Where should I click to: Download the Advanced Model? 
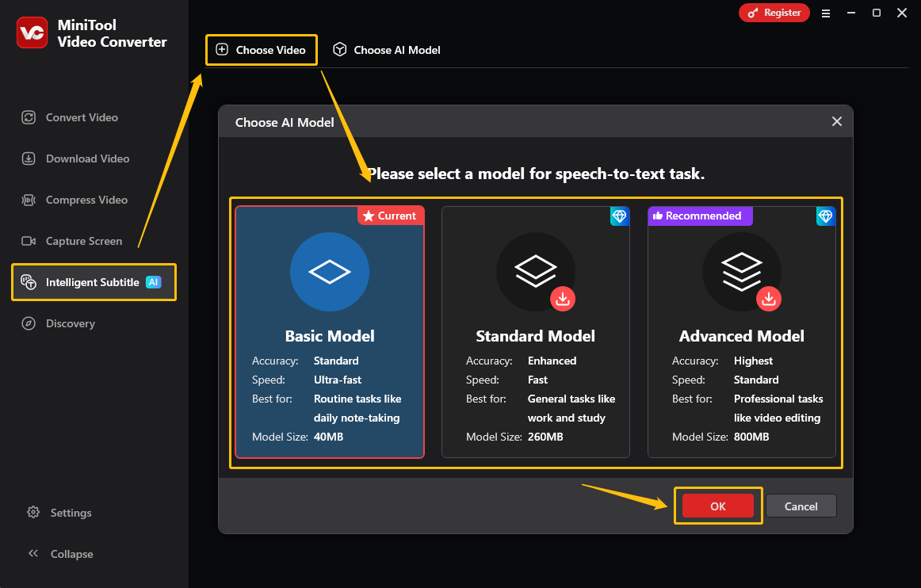768,300
